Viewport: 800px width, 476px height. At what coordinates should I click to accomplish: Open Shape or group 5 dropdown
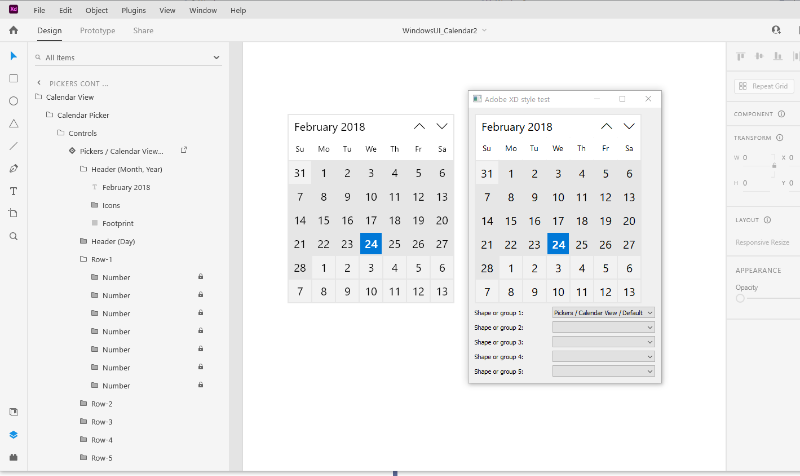(603, 371)
